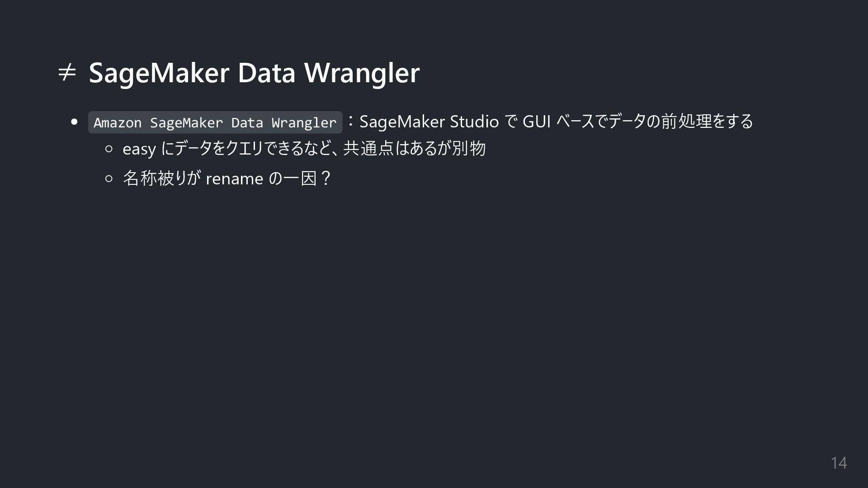This screenshot has height=488, width=868.
Task: Click the word 'Amazon' inside the code chip
Action: [x=118, y=122]
